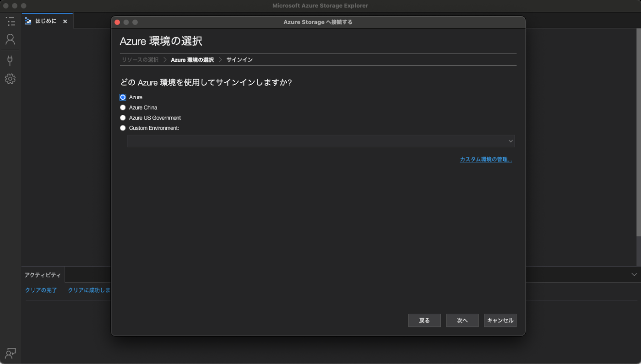Viewport: 641px width, 364px height.
Task: Open the feedback icon at sidebar bottom
Action: (10, 353)
